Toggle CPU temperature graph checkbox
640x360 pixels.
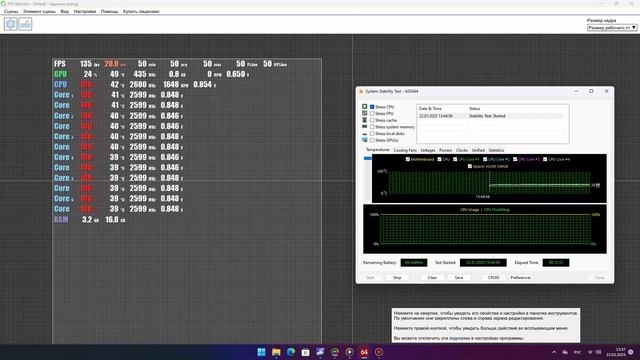point(440,159)
